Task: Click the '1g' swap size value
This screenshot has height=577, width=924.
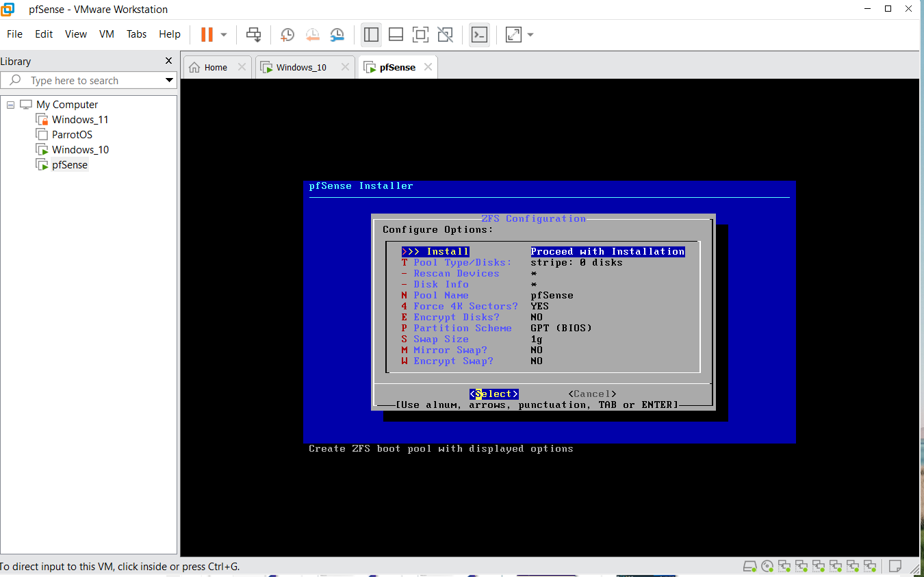Action: click(537, 339)
